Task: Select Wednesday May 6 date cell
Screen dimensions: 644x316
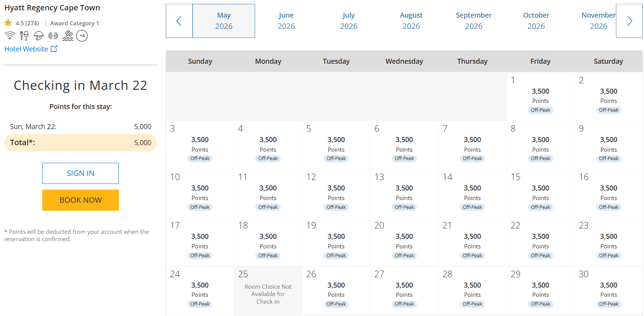Action: pos(404,145)
